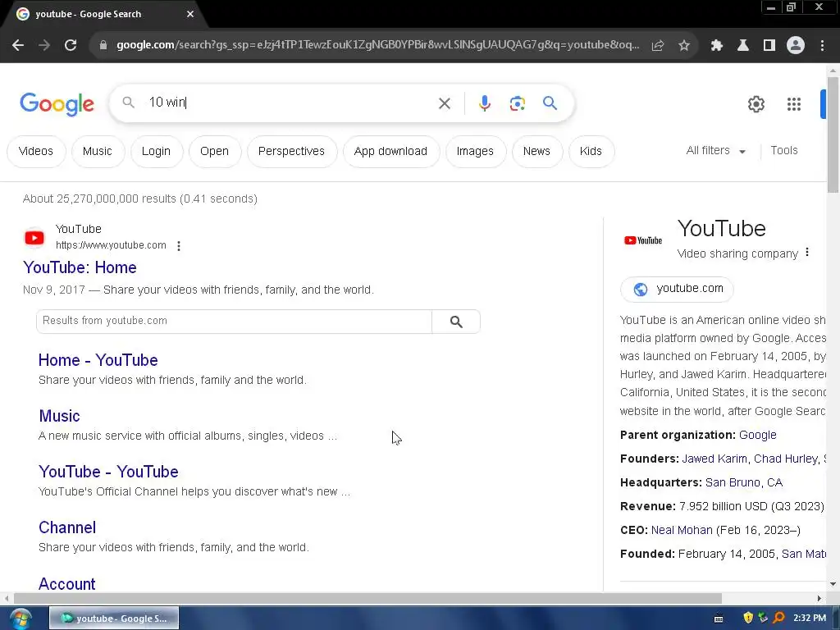Viewport: 840px width, 630px height.
Task: Click the forward navigation arrow
Action: pyautogui.click(x=44, y=46)
